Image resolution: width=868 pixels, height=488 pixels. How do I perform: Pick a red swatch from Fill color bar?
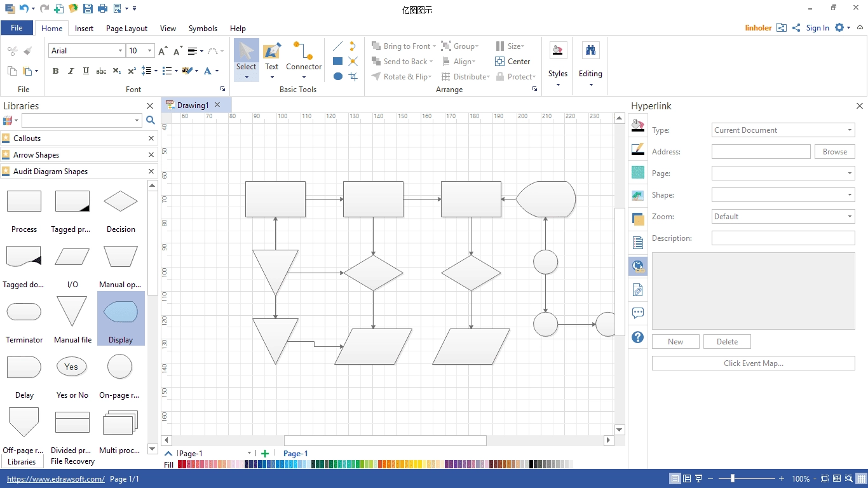[181, 464]
